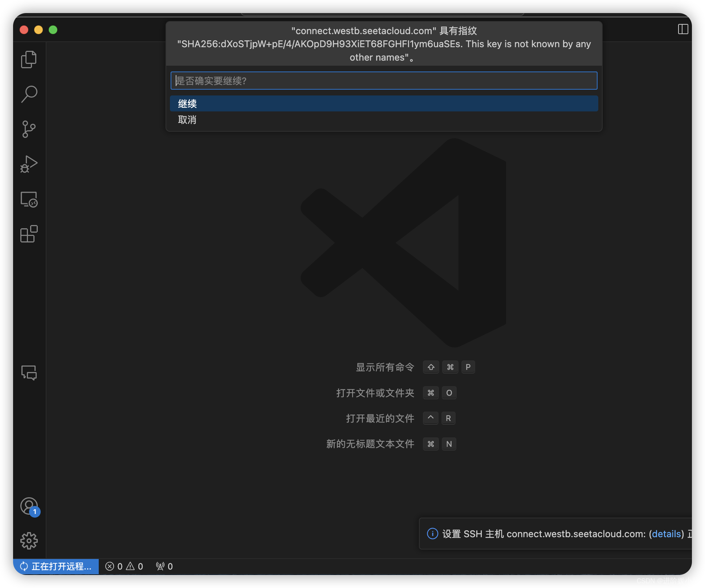Screen dimensions: 705x588
Task: Click the forwarded ports status item
Action: [164, 566]
